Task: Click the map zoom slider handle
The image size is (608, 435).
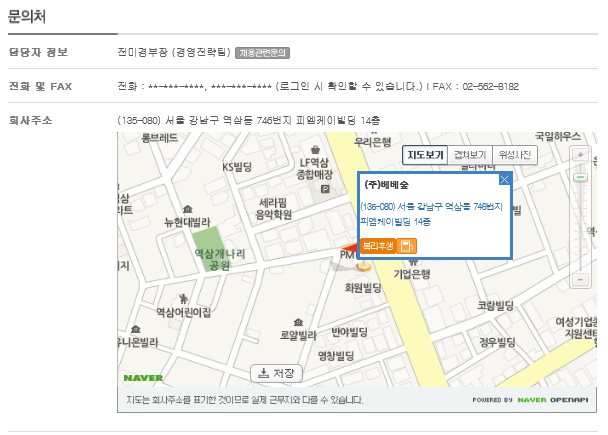Action: [579, 177]
